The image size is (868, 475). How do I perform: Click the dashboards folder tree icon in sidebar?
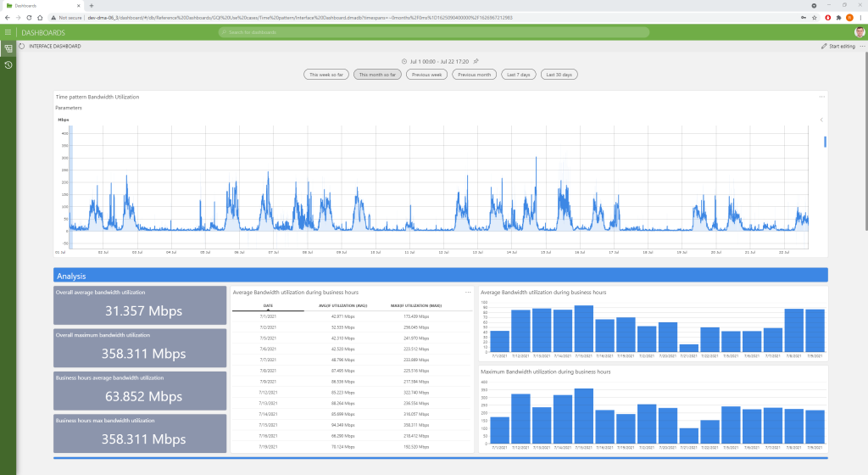coord(8,48)
